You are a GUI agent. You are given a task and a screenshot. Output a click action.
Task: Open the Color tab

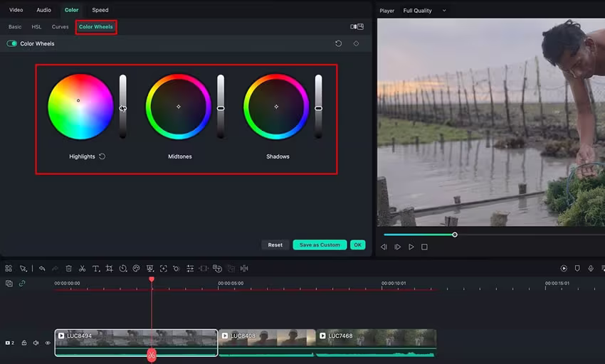tap(71, 10)
